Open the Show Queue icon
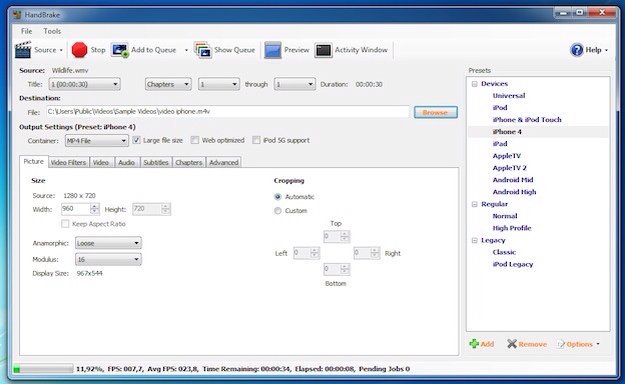 click(x=203, y=50)
